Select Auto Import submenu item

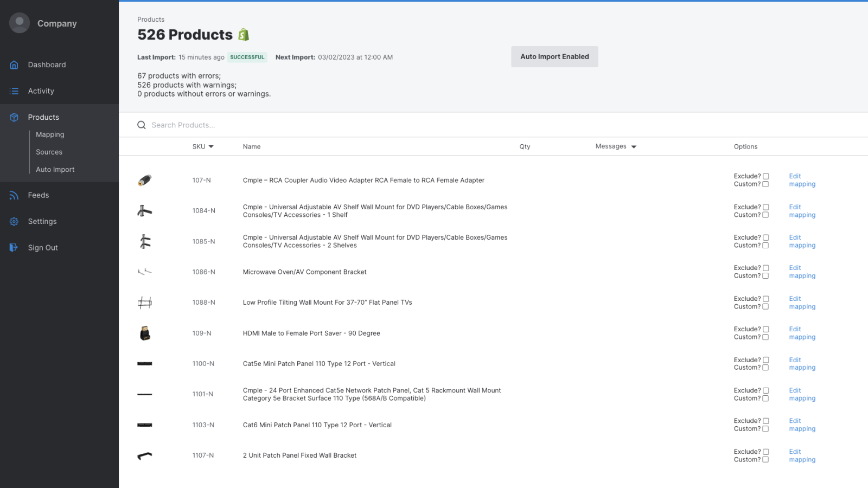tap(55, 170)
